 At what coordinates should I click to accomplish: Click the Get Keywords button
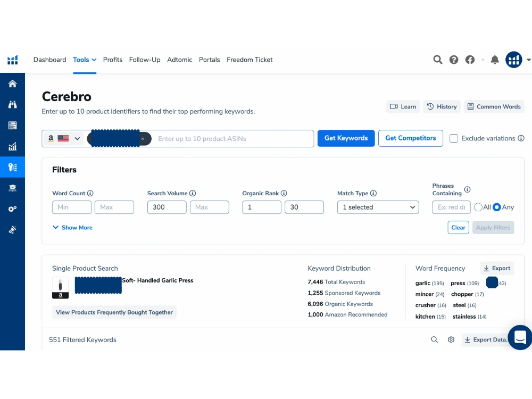pos(346,138)
